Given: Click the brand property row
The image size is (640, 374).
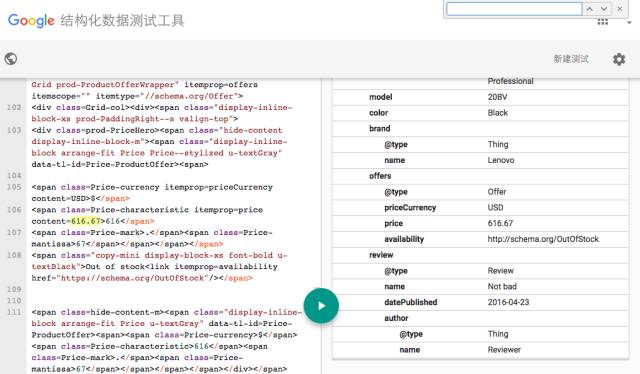Looking at the screenshot, I should pos(480,129).
